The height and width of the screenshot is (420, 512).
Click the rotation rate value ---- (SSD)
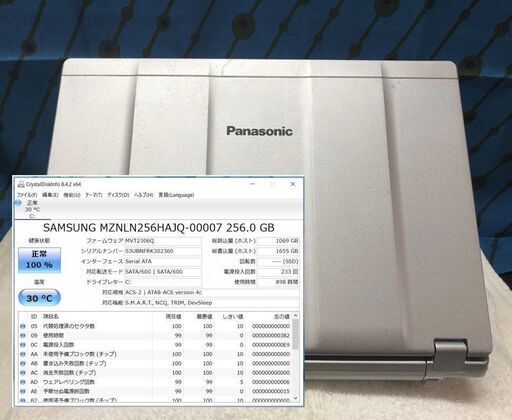pyautogui.click(x=278, y=261)
